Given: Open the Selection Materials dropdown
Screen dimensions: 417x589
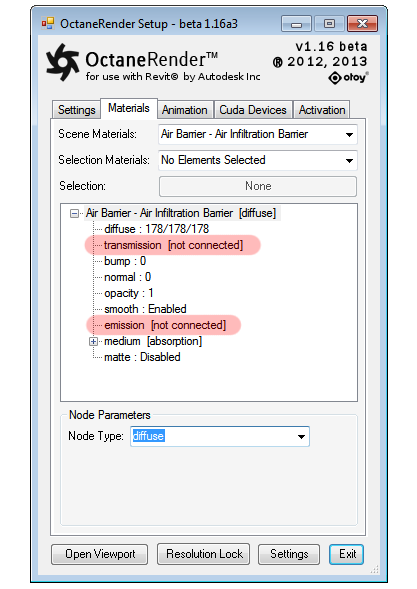Looking at the screenshot, I should 258,160.
